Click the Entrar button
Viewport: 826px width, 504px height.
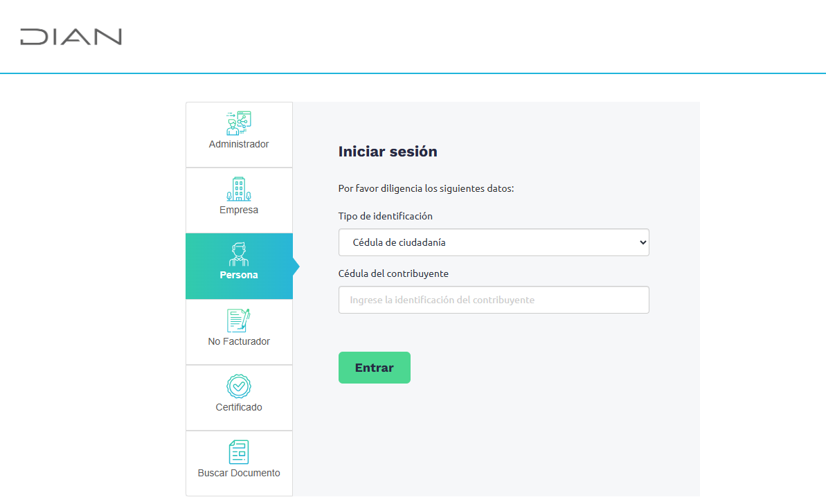(374, 368)
